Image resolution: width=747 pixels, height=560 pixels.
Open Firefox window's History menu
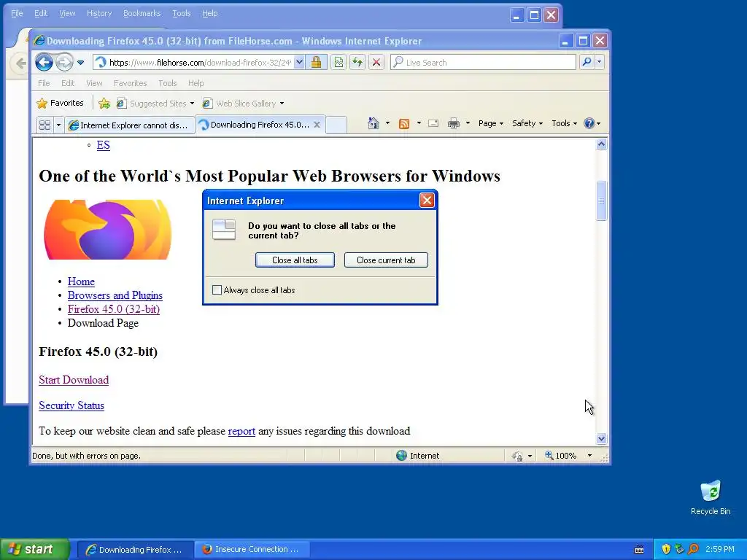click(x=99, y=13)
